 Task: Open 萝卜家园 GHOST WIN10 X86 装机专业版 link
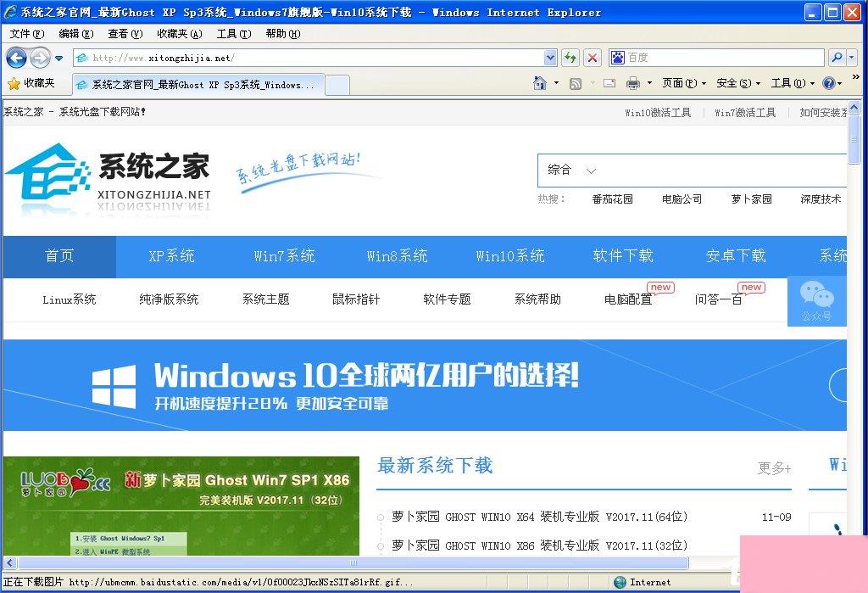click(x=540, y=545)
